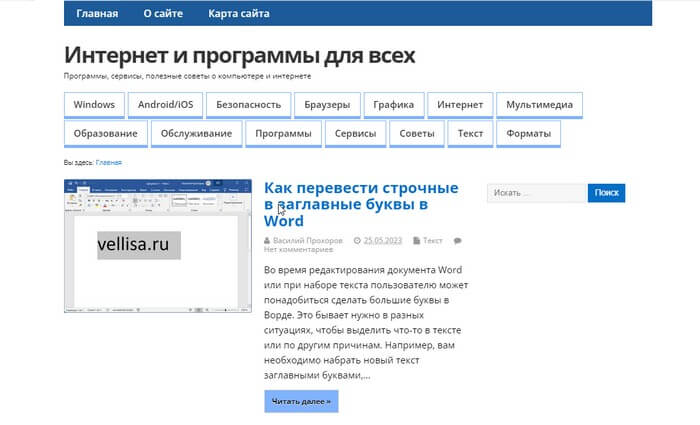Open the Форматы category

[529, 133]
